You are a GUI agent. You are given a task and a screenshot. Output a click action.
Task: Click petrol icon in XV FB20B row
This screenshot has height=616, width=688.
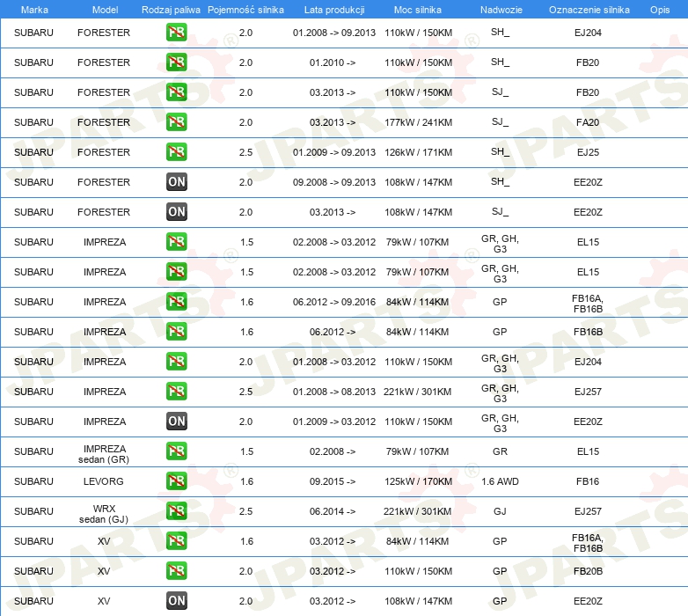tap(176, 570)
